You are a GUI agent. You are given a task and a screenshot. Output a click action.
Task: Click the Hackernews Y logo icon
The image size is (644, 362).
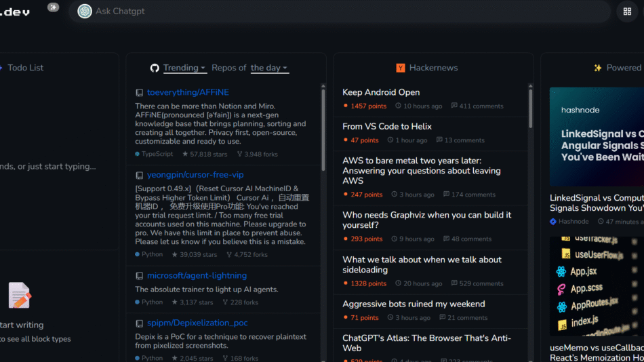[401, 68]
